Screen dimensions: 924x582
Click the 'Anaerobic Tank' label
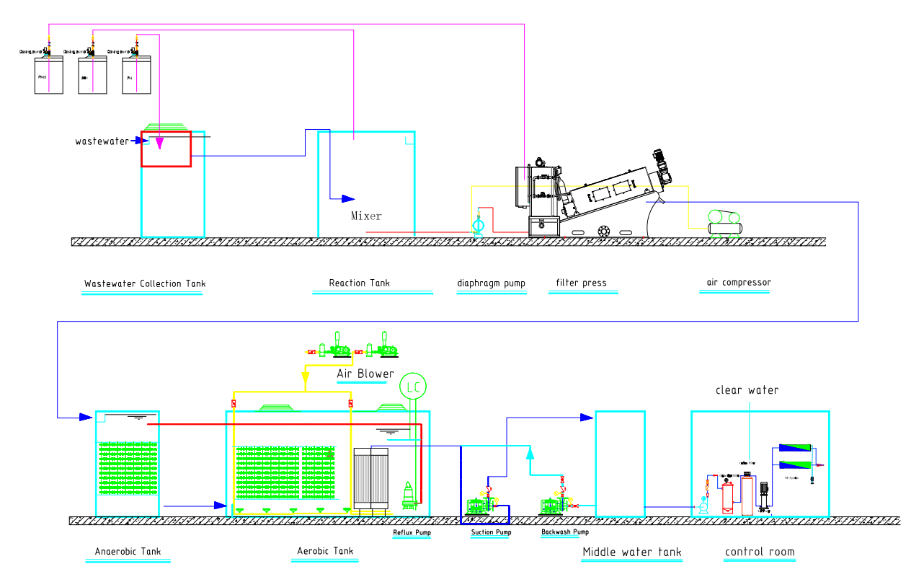pyautogui.click(x=128, y=552)
